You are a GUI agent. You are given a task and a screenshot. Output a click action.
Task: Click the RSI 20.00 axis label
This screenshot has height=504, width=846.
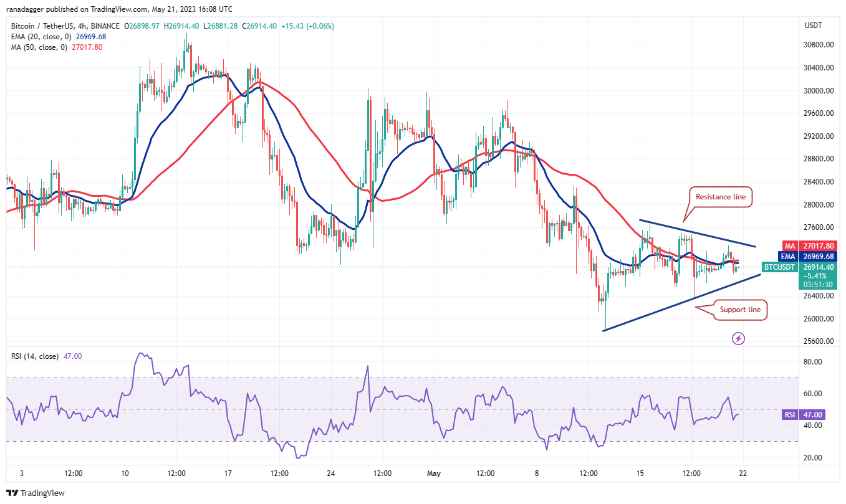814,458
